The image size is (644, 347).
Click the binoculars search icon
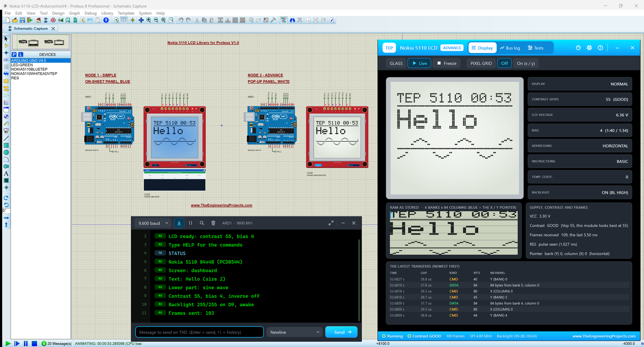tap(292, 20)
